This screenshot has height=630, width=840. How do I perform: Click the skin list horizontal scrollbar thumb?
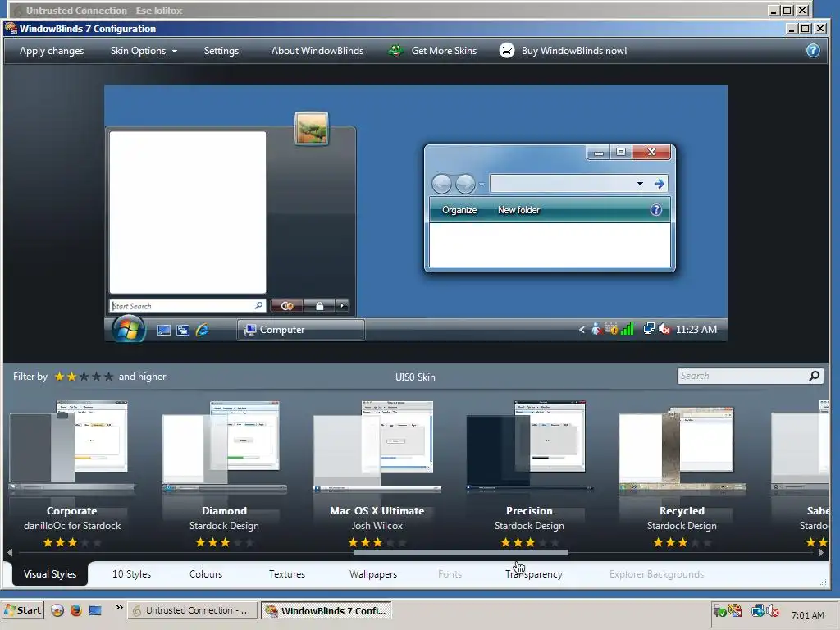tap(461, 552)
